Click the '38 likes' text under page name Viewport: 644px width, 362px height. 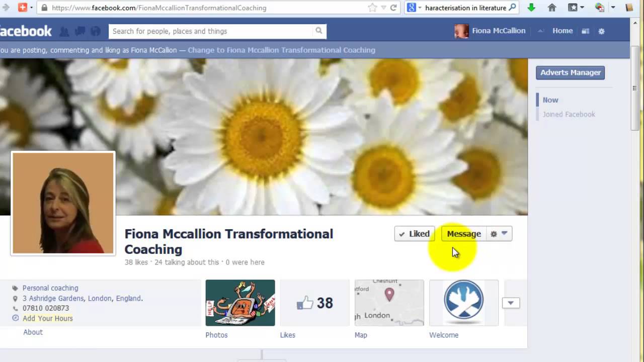pos(136,262)
